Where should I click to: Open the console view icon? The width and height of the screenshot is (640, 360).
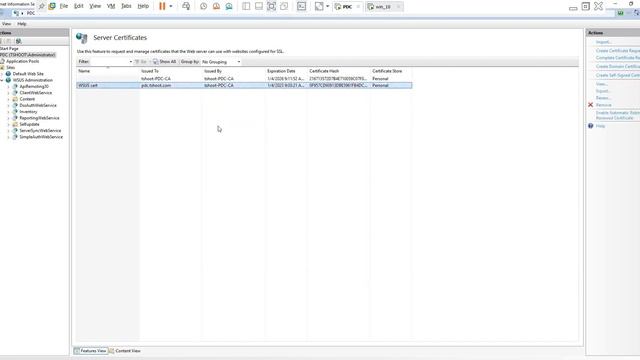point(301,6)
